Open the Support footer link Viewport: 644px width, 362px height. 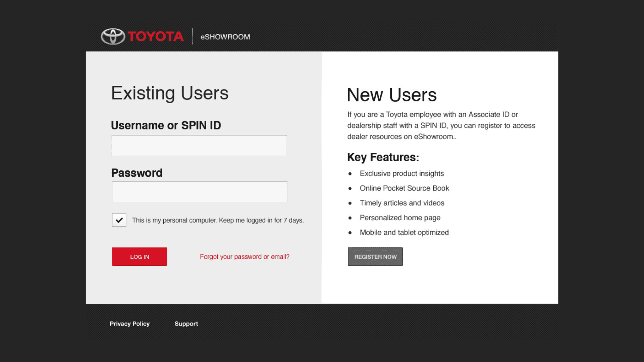point(186,324)
